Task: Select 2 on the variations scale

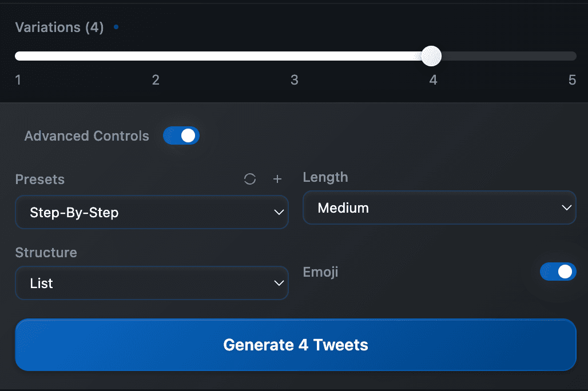Action: click(156, 80)
